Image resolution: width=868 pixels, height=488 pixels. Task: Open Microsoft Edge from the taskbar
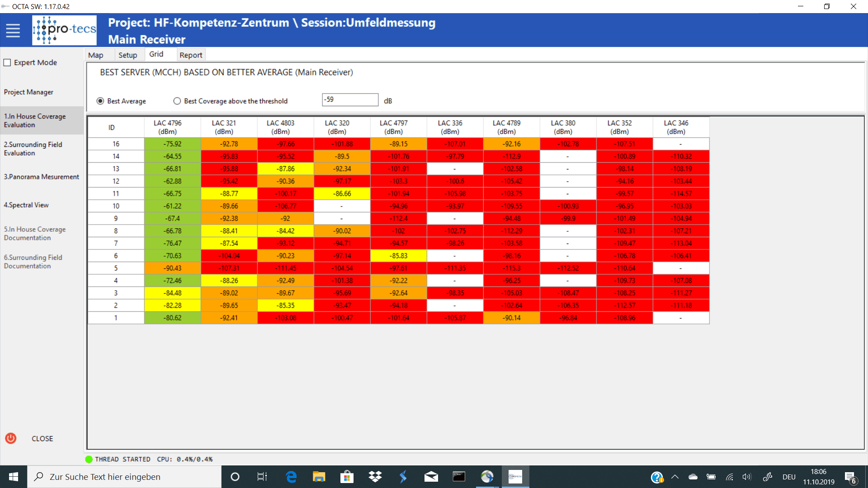[x=291, y=477]
